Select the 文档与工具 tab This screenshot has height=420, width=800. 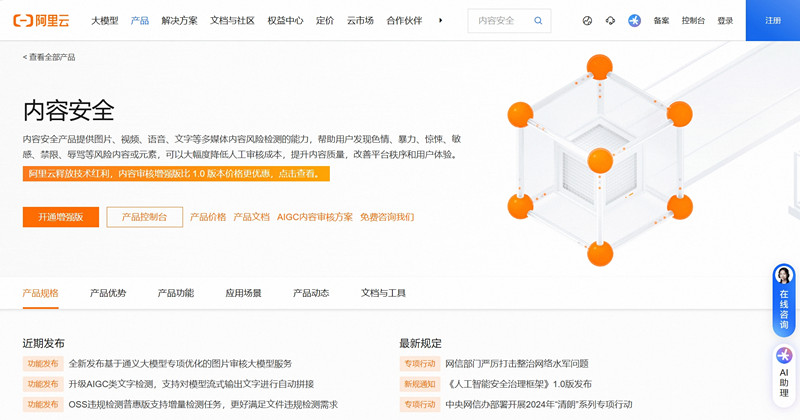(x=383, y=293)
